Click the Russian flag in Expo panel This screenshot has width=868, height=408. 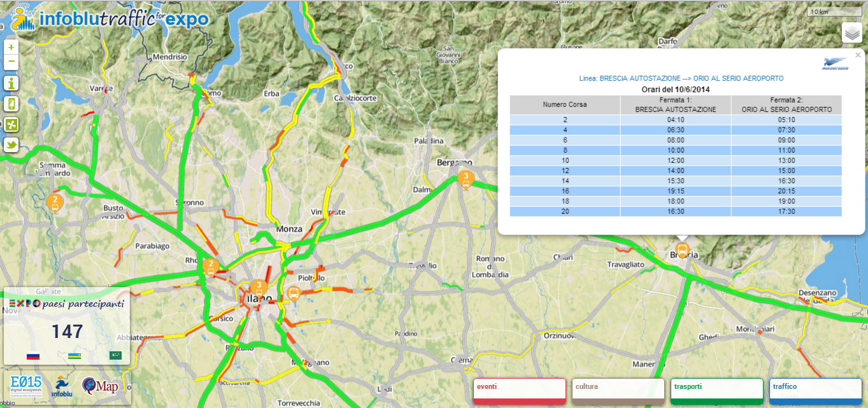point(33,356)
